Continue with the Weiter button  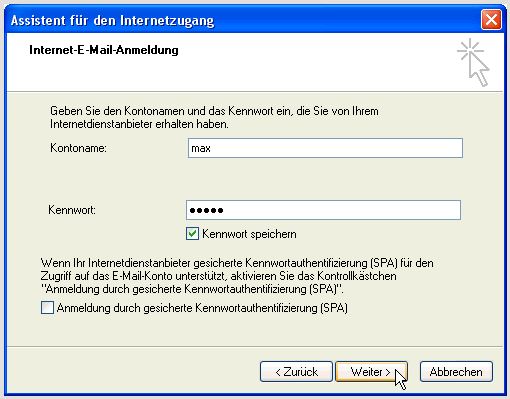(x=371, y=371)
